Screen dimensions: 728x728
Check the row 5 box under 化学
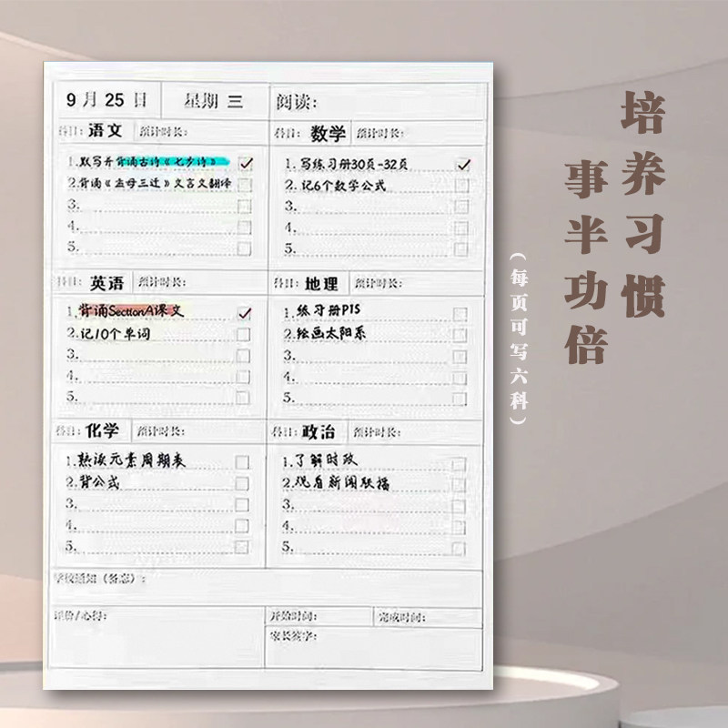(x=241, y=547)
